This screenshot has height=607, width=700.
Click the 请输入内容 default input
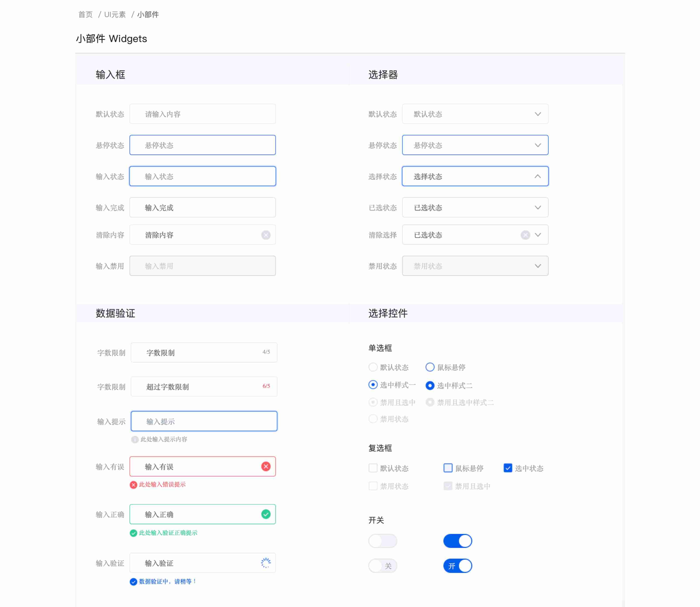coord(203,114)
